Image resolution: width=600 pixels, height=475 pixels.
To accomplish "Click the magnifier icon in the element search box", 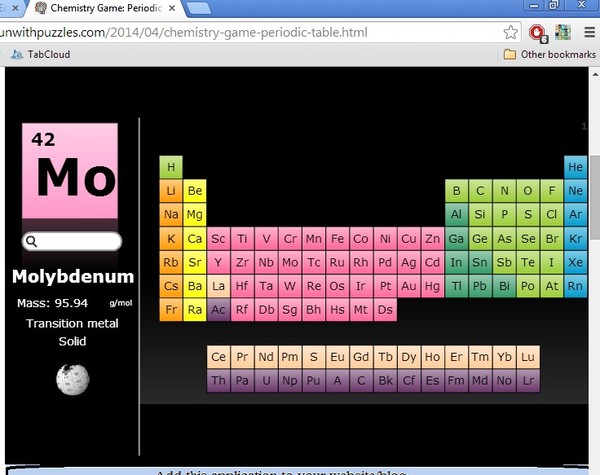I will tap(31, 241).
